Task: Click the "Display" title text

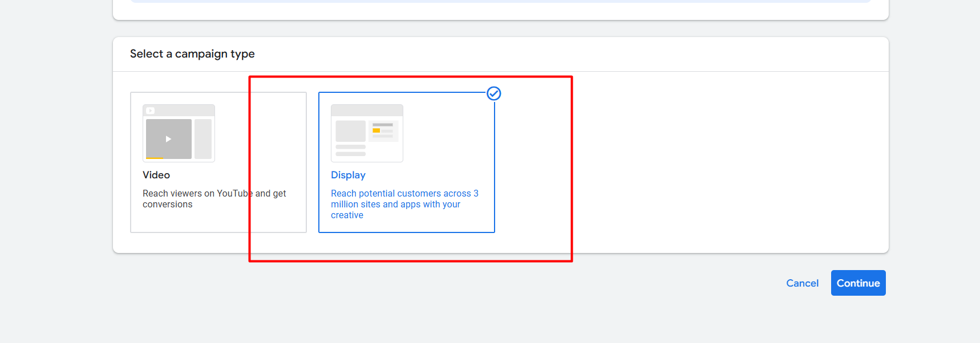Action: [348, 175]
